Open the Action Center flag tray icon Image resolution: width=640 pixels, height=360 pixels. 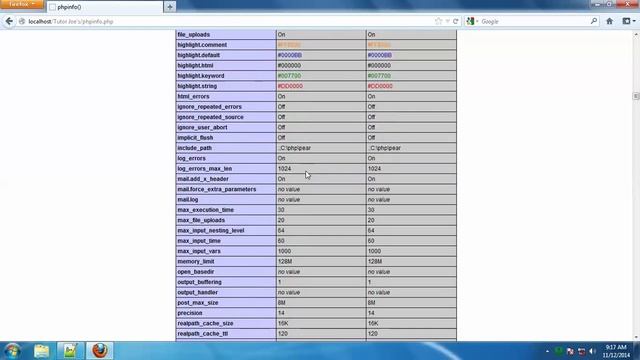point(570,351)
